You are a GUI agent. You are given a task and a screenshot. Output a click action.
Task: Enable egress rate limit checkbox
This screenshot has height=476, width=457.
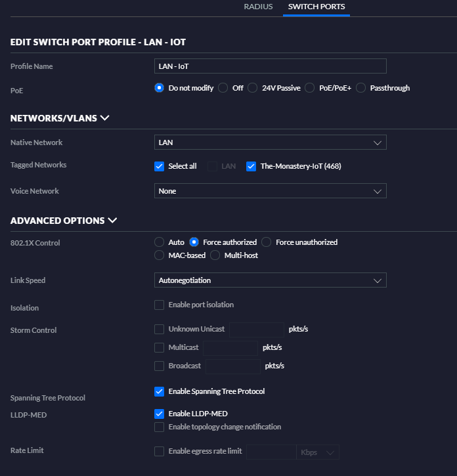[159, 451]
